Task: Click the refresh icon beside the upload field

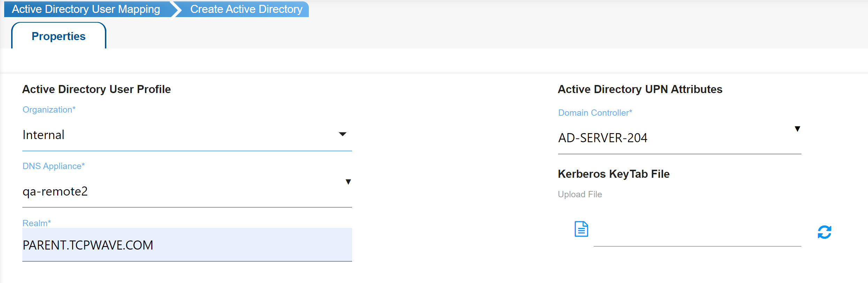Action: (x=824, y=232)
